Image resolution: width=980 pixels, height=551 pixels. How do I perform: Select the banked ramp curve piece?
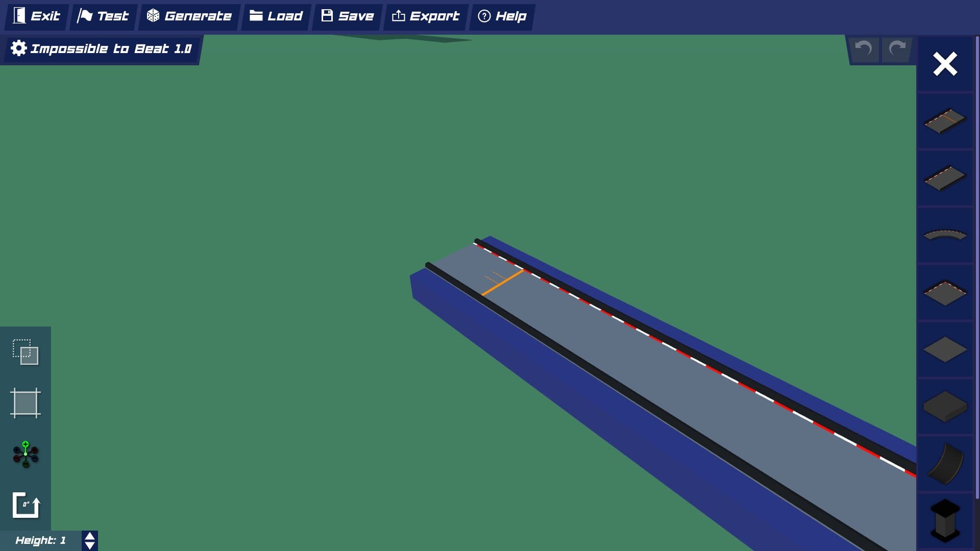pos(945,464)
